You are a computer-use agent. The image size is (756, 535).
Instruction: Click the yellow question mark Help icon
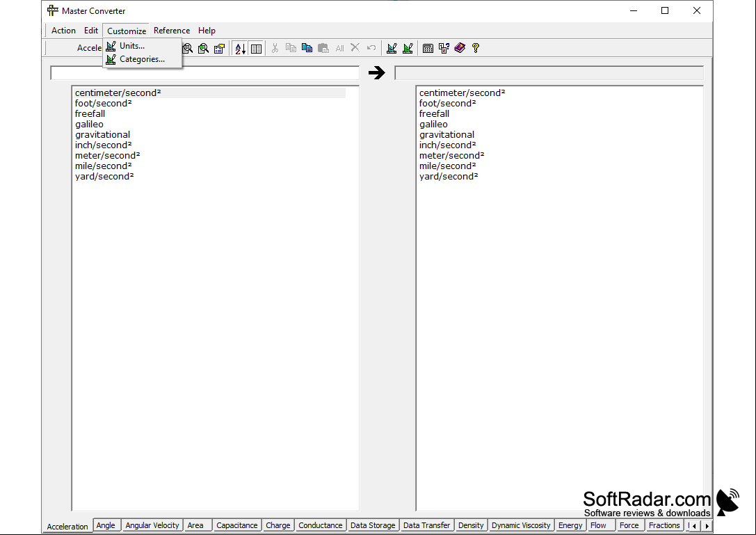(476, 48)
